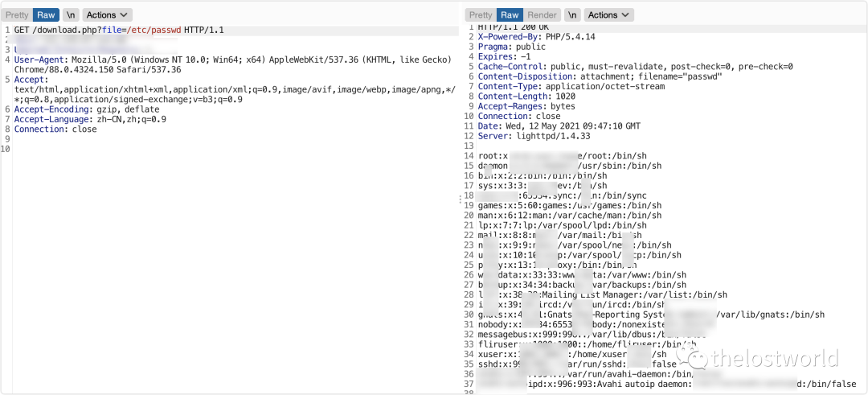Viewport: 868px width, 395px height.
Task: Click the User-Agent header line
Action: pyautogui.click(x=233, y=65)
